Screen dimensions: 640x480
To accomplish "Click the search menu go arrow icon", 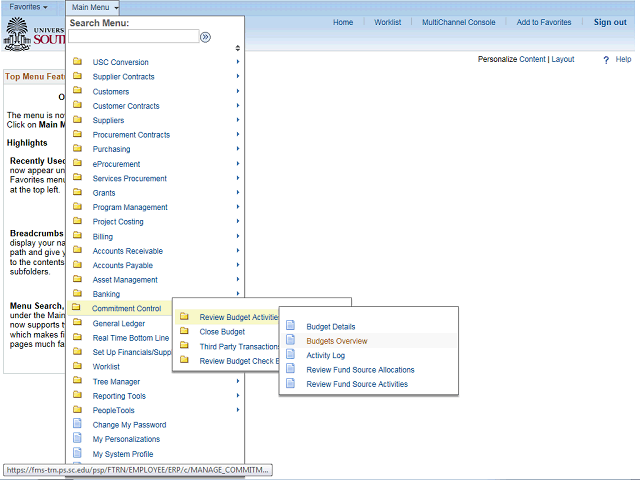I will tap(205, 37).
